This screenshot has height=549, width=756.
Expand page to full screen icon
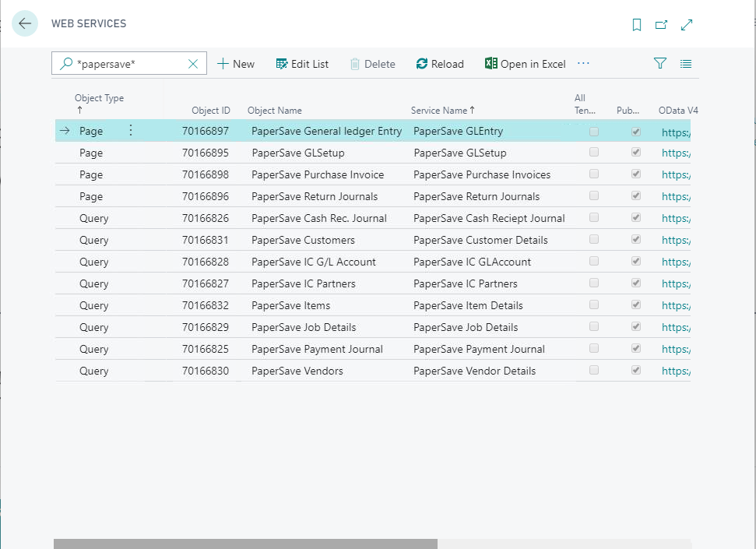pos(687,25)
